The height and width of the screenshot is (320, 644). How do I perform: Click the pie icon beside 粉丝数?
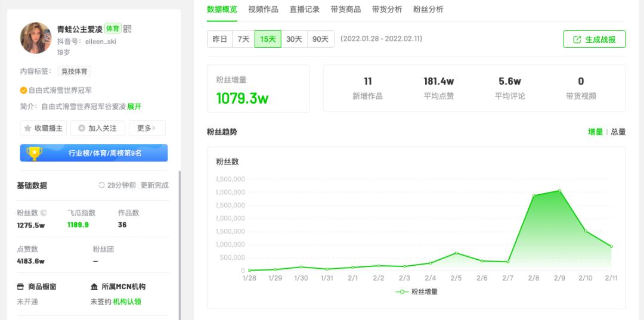44,213
